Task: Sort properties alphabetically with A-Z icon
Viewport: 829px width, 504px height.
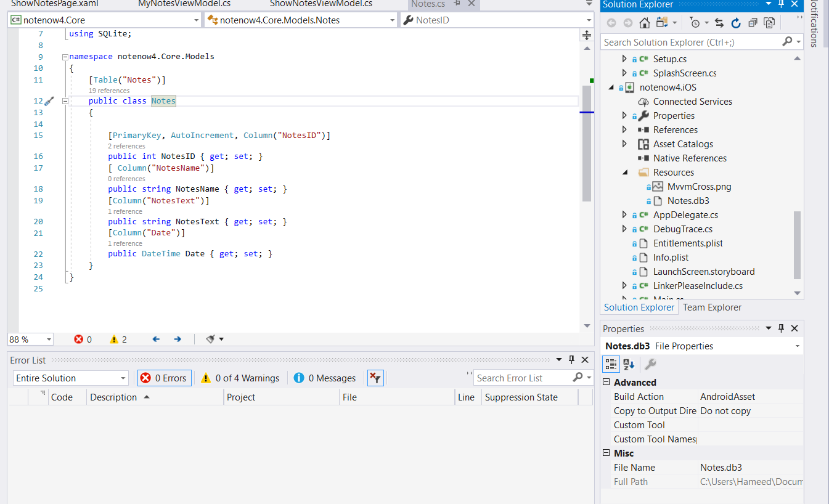Action: pos(629,364)
